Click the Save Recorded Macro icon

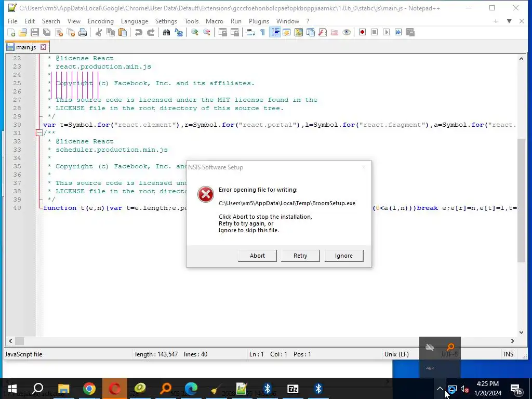(x=410, y=32)
